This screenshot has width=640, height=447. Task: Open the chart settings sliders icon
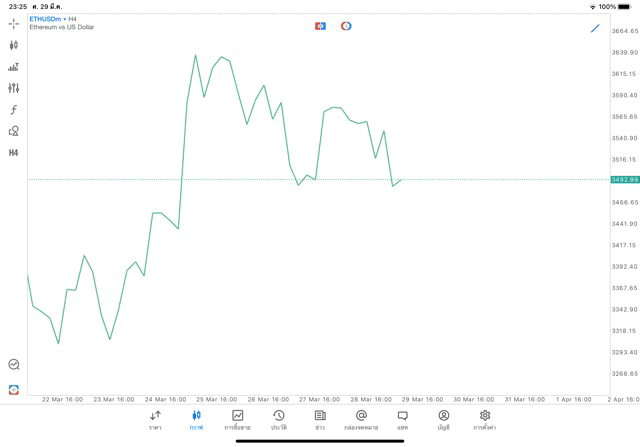[x=14, y=88]
